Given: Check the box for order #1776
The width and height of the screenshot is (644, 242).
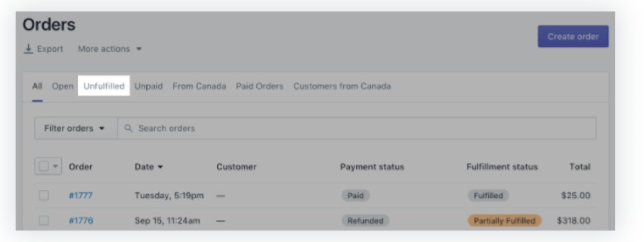Looking at the screenshot, I should point(44,221).
